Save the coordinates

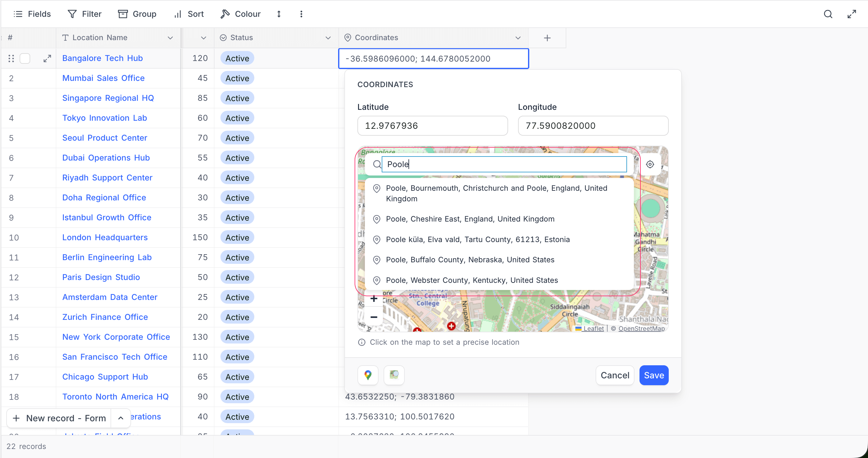point(653,375)
